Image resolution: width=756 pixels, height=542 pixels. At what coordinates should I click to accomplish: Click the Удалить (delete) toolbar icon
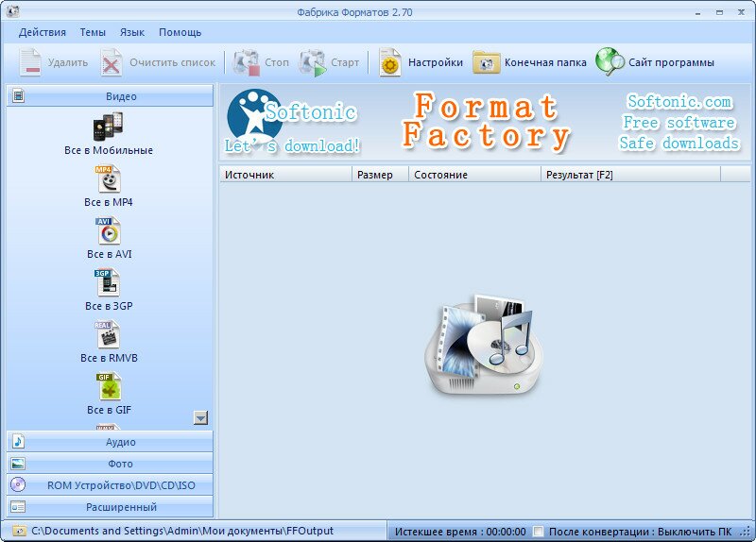click(30, 62)
